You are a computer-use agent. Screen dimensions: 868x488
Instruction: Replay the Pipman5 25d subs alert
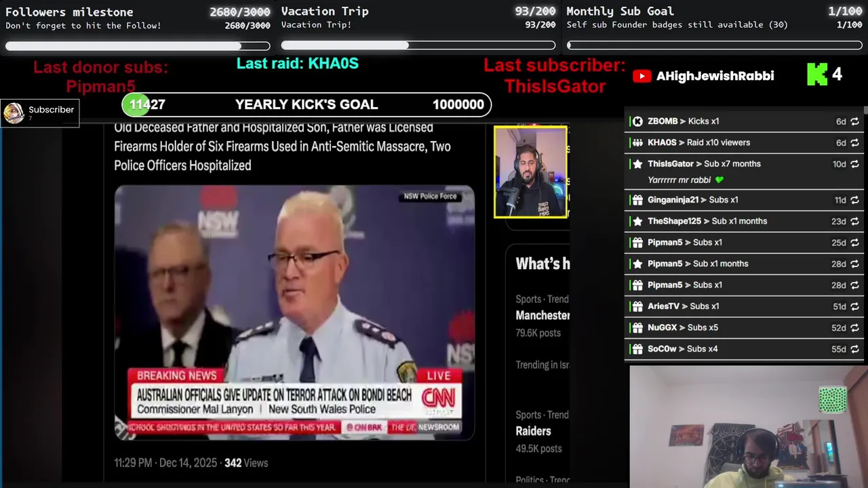[854, 243]
